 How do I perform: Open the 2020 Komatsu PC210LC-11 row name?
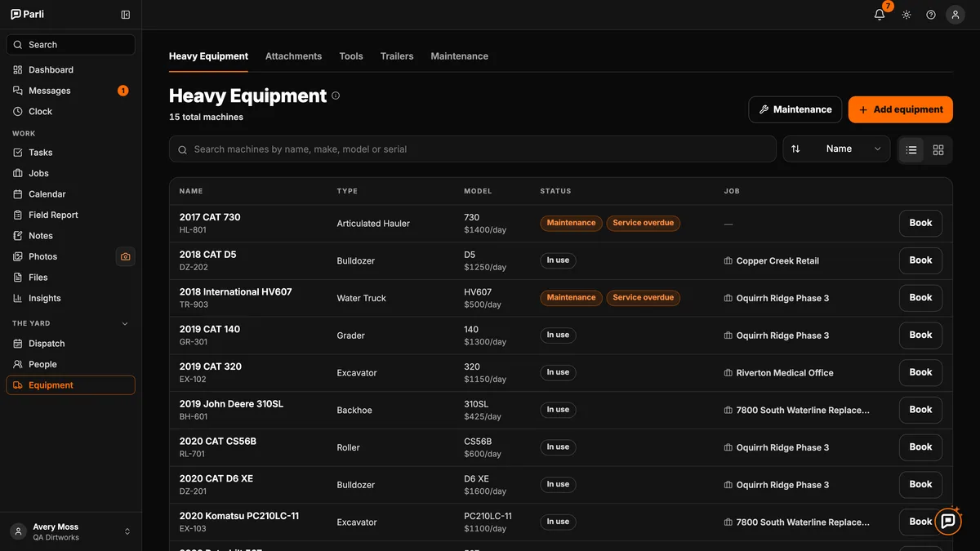pos(239,516)
